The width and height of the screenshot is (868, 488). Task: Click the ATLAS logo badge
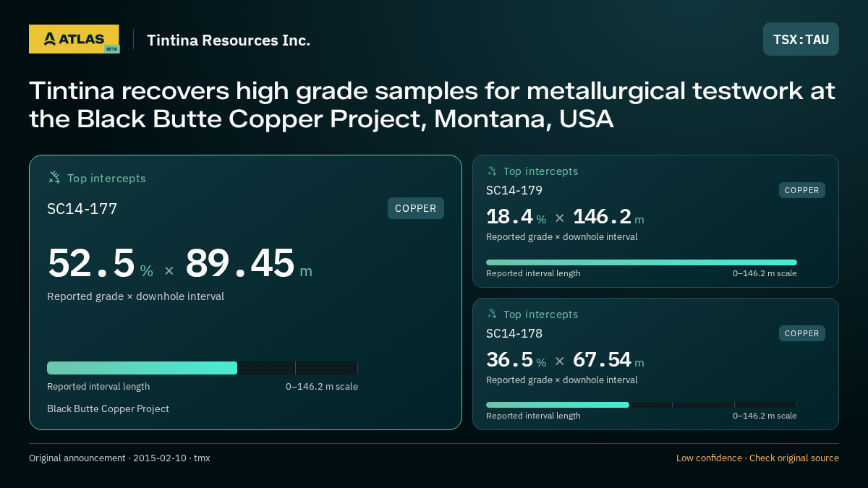pyautogui.click(x=74, y=39)
